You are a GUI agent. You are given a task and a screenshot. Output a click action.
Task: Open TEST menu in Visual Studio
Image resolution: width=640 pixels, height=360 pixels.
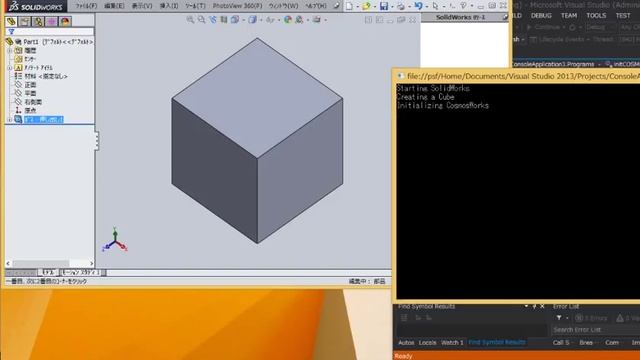tap(623, 16)
